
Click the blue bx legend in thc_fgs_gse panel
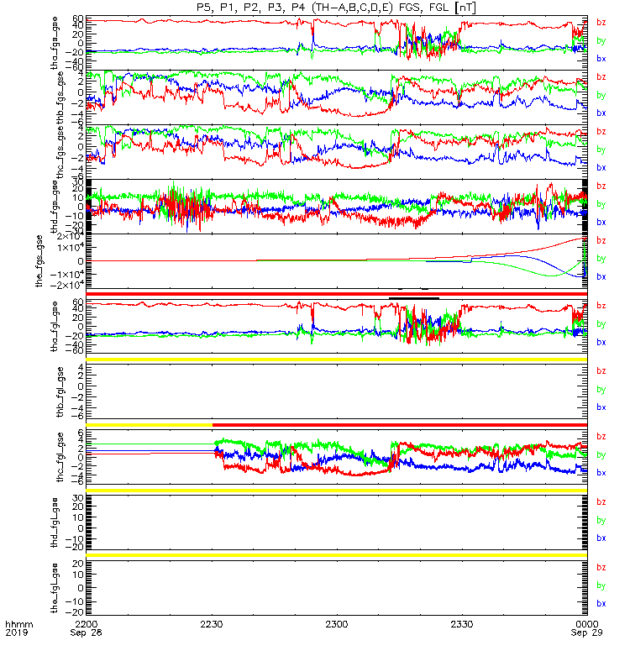[x=601, y=167]
